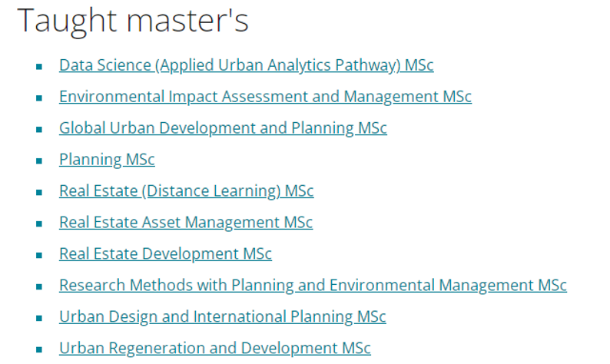Click the Taught master's heading
The image size is (610, 364).
pyautogui.click(x=133, y=21)
